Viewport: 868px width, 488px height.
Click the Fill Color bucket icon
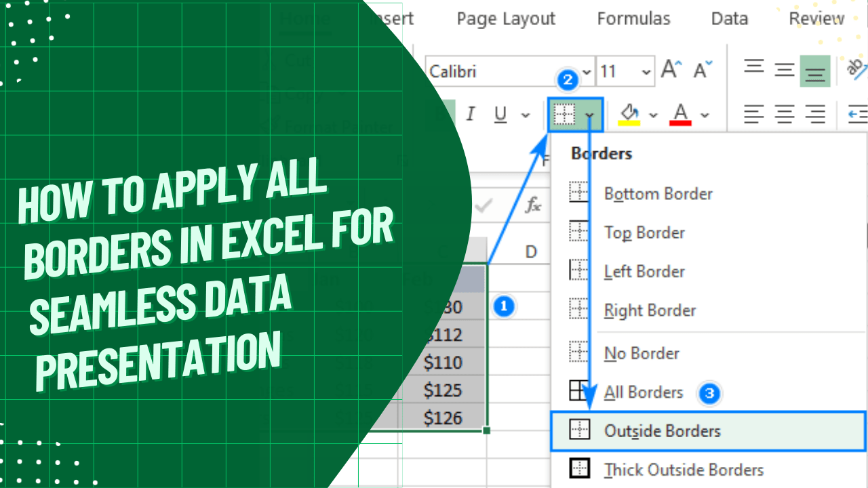pos(627,114)
